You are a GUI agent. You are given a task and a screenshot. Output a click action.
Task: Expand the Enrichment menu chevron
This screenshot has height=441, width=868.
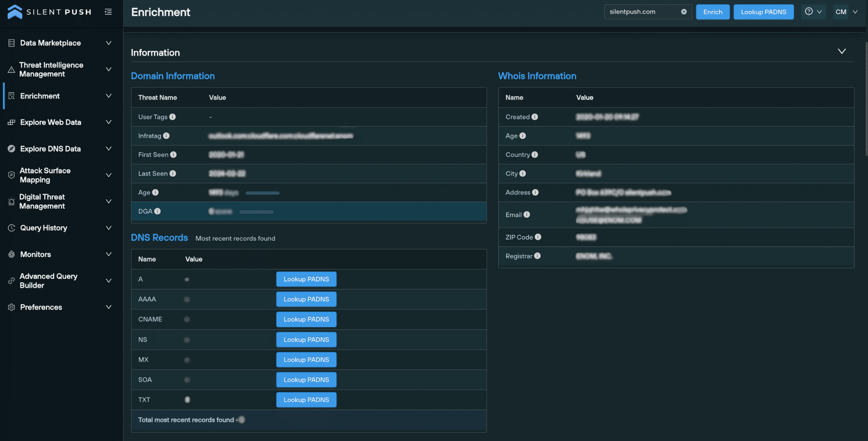(108, 96)
